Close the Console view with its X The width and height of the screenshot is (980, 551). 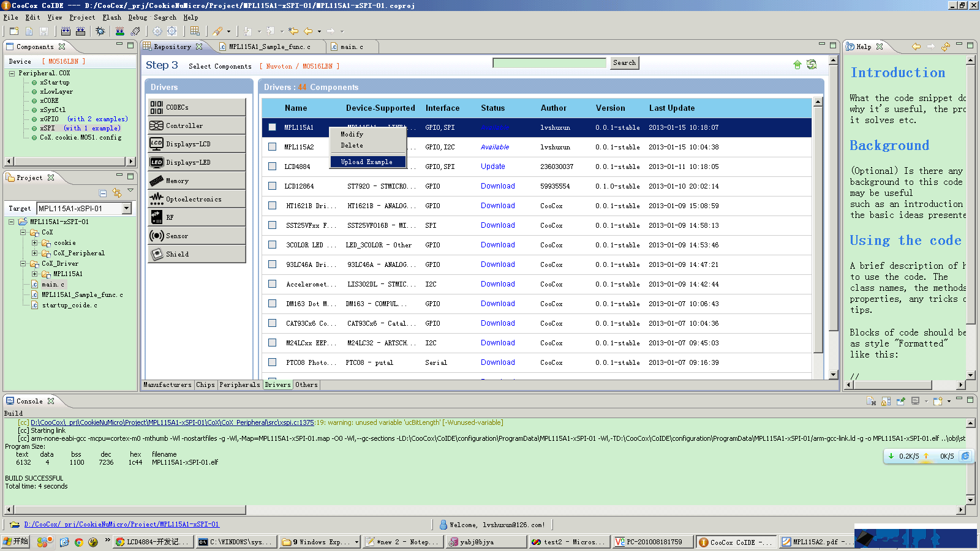pos(51,401)
